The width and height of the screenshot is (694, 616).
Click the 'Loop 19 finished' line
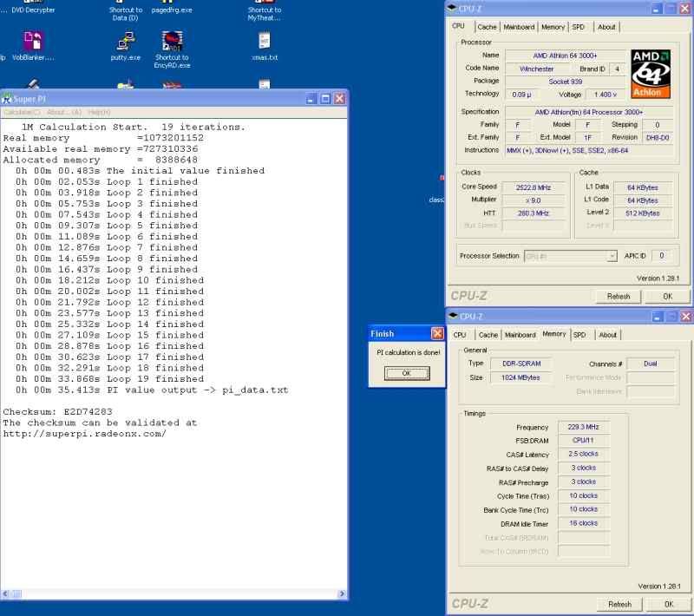(x=110, y=379)
